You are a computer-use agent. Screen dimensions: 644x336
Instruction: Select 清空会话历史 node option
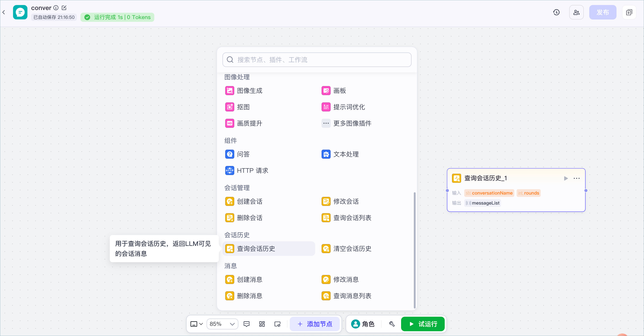click(346, 249)
